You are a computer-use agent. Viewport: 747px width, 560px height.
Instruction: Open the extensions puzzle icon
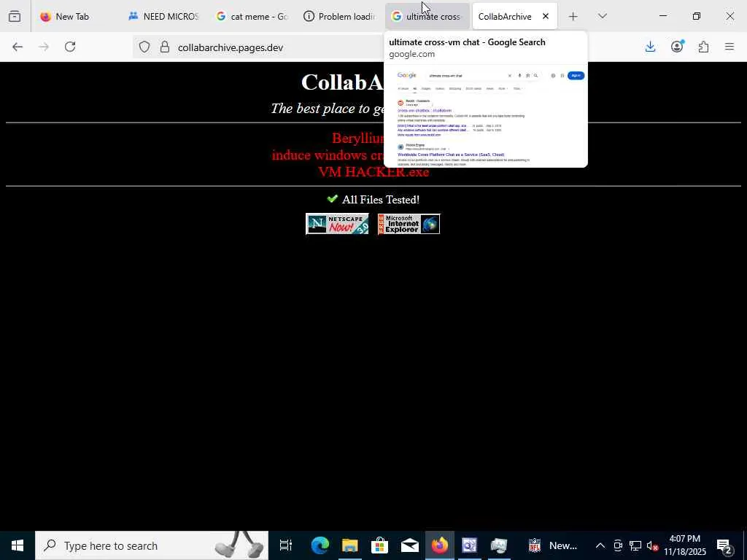pos(703,47)
